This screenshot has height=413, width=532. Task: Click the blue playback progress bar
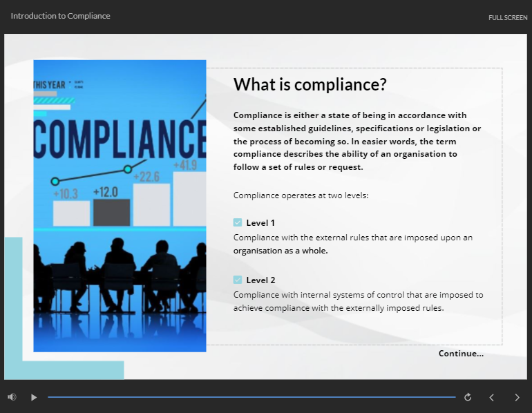pos(251,397)
